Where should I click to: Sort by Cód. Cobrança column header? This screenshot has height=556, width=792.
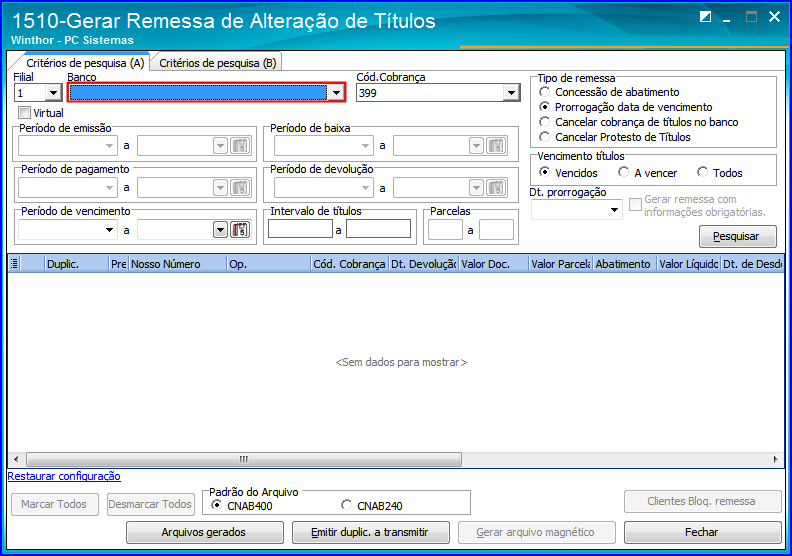[x=350, y=264]
